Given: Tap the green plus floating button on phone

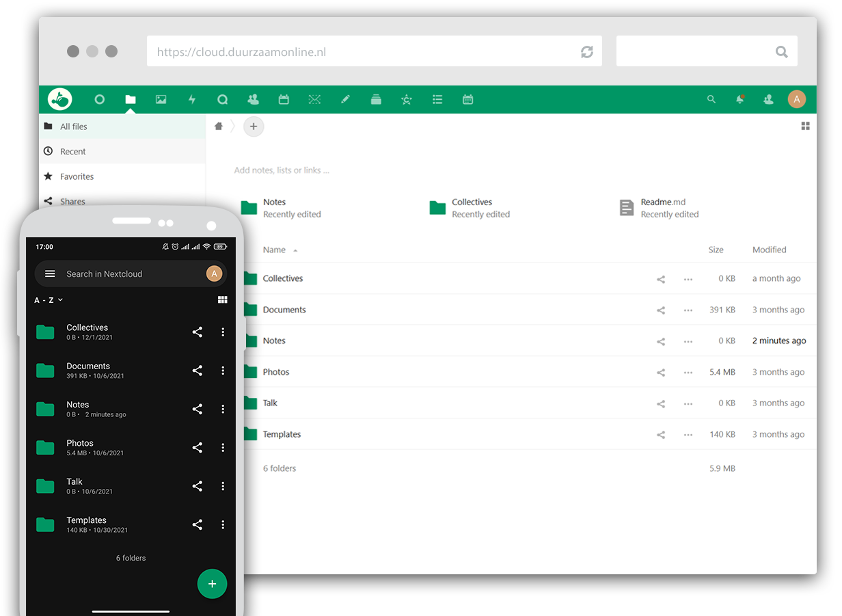Looking at the screenshot, I should pos(212,584).
